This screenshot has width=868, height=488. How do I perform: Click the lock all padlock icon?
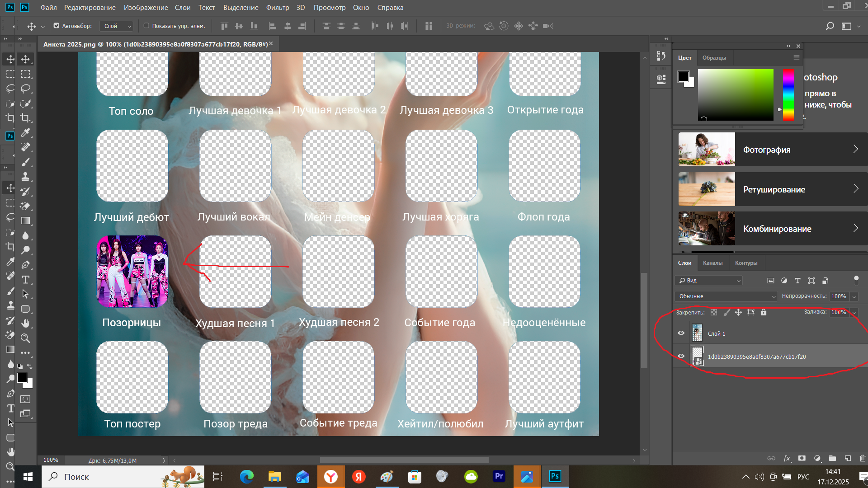click(764, 312)
